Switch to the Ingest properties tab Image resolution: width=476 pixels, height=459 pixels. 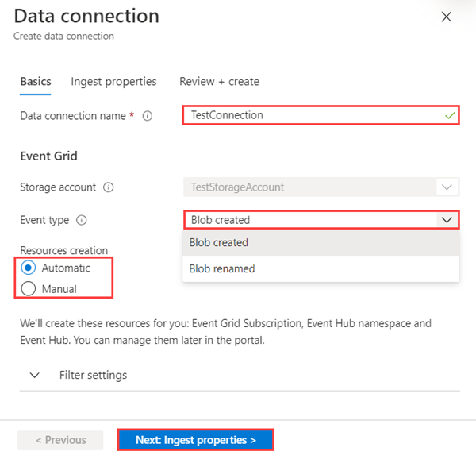click(x=113, y=82)
